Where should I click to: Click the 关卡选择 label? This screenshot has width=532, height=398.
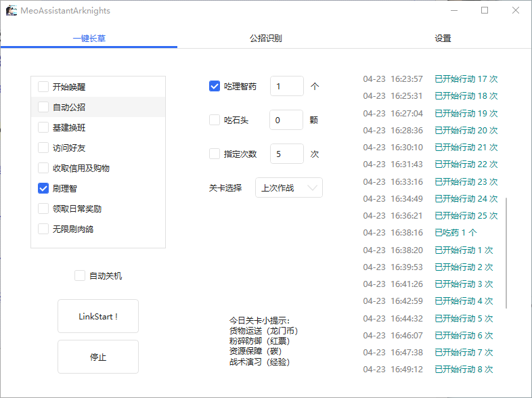click(225, 187)
